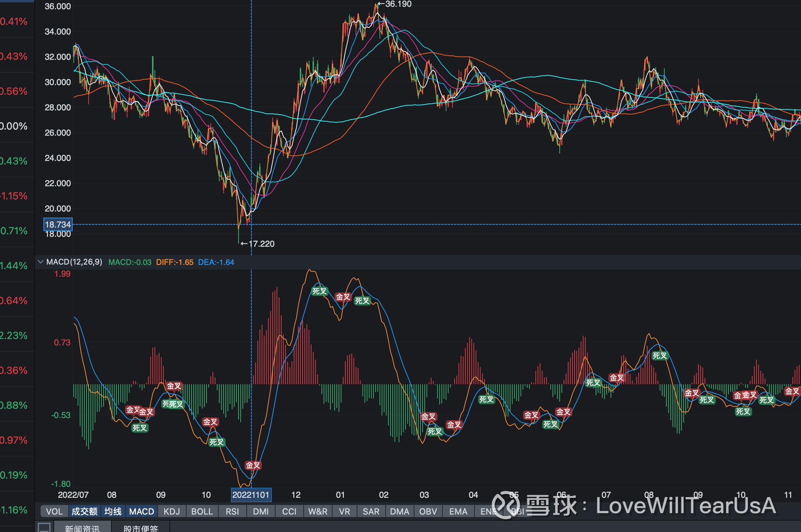The width and height of the screenshot is (801, 532).
Task: Select the KDJ indicator
Action: pos(172,511)
